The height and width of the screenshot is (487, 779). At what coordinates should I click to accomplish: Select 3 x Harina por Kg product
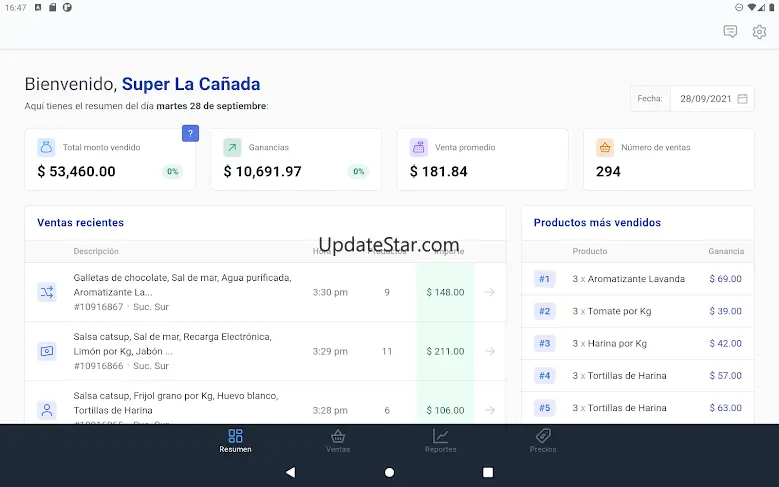pyautogui.click(x=610, y=343)
